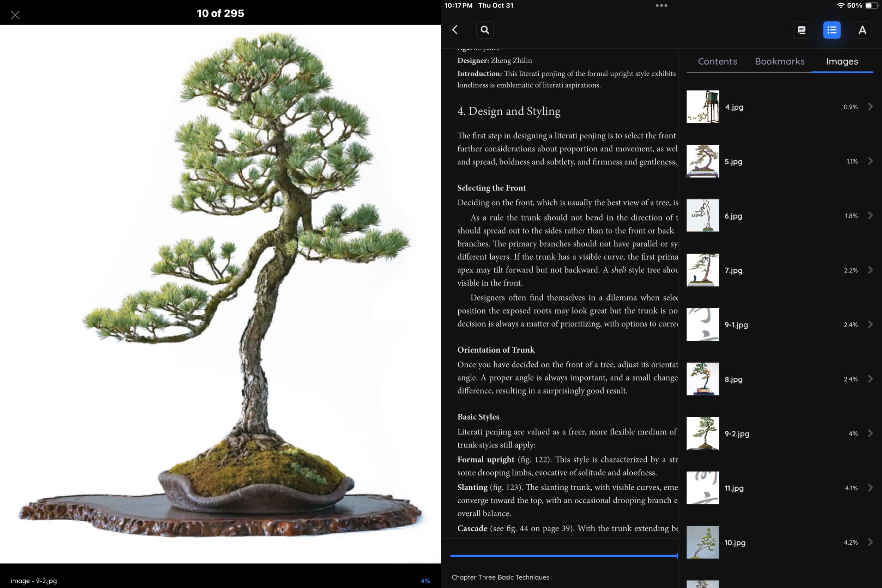The image size is (882, 588).
Task: Toggle the table of contents list icon
Action: pos(832,30)
